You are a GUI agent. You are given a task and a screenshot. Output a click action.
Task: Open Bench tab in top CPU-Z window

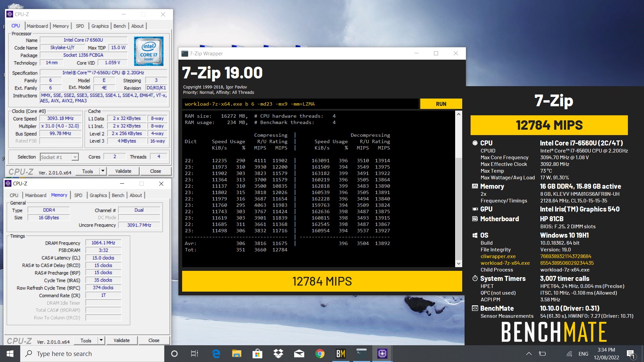[120, 26]
